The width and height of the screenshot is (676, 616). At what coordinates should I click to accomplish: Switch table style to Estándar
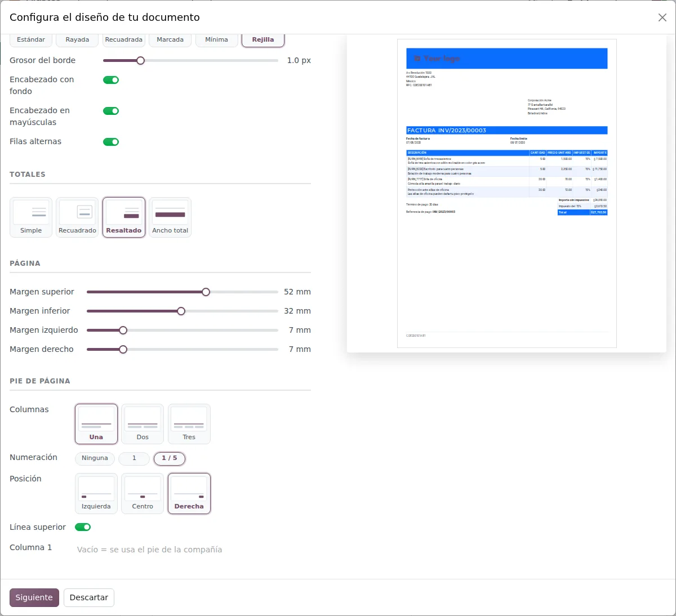31,40
